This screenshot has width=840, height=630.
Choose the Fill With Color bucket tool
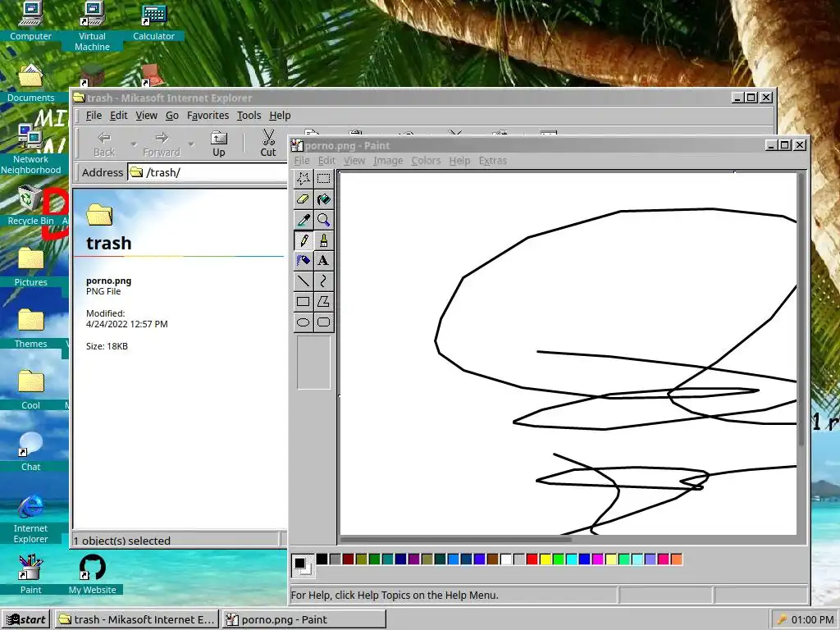tap(323, 199)
